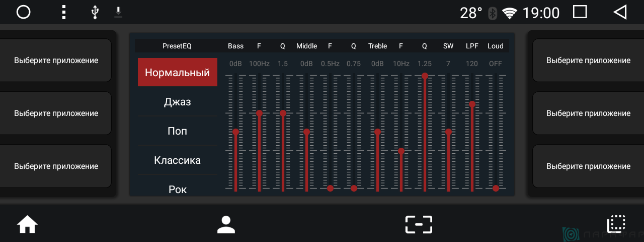The width and height of the screenshot is (644, 242).
Task: Tap the bottom-right Выберите приложение button
Action: tap(588, 166)
